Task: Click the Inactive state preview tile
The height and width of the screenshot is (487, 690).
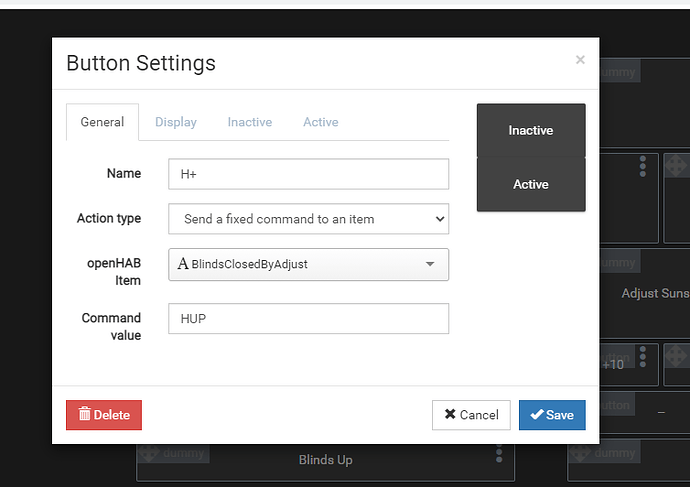Action: (x=531, y=131)
